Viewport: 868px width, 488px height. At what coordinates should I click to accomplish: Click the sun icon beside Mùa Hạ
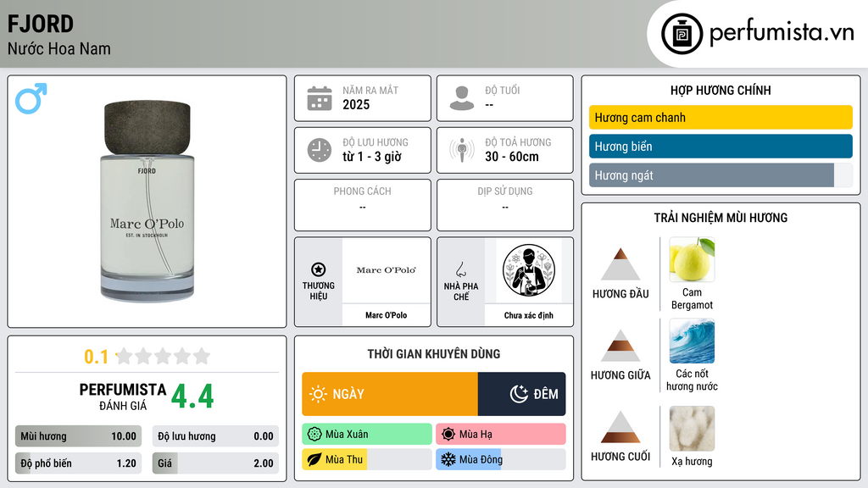(x=448, y=435)
